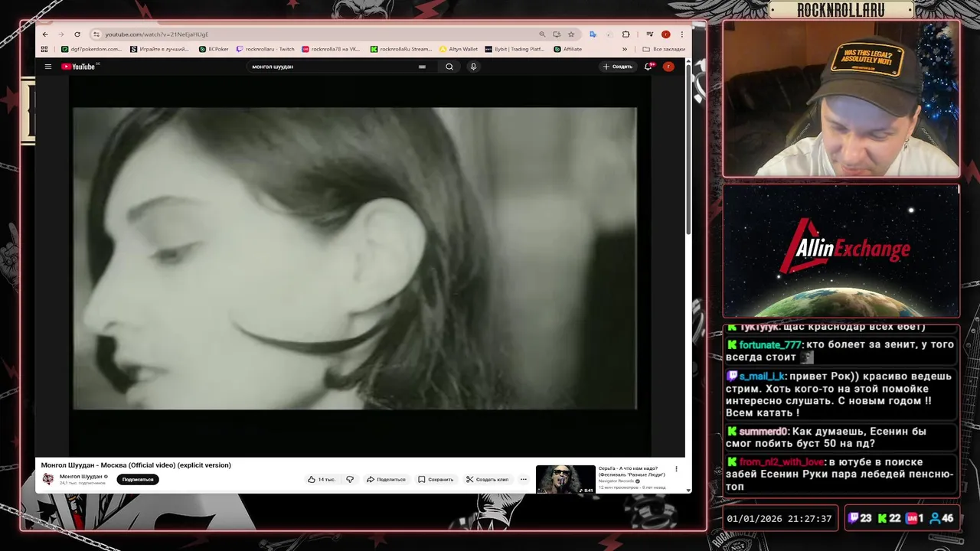Open the rocknrolla78 на VK bookmark
The width and height of the screenshot is (980, 551).
(x=331, y=49)
